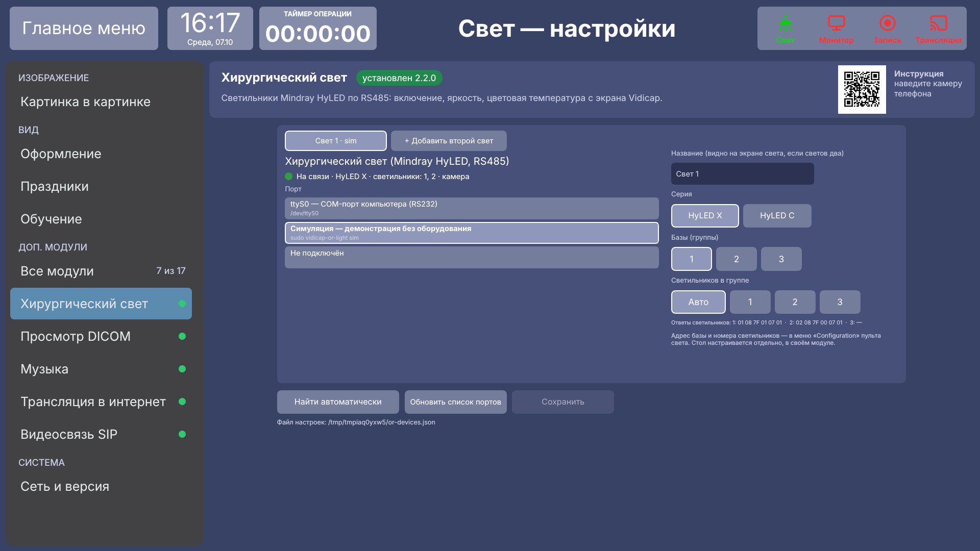Click the operation timer 00:00:00

click(317, 28)
